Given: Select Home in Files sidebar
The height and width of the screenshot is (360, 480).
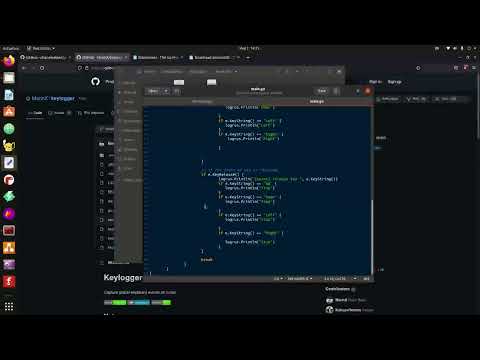Looking at the screenshot, I should click(127, 102).
